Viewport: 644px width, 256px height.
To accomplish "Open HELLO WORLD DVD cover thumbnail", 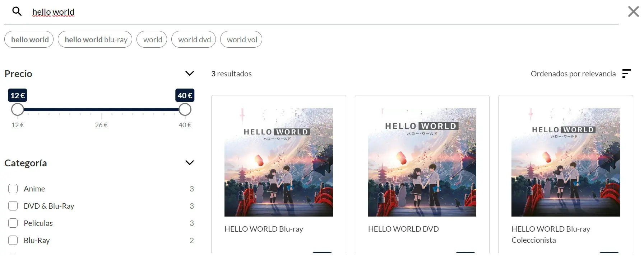I will coord(422,162).
